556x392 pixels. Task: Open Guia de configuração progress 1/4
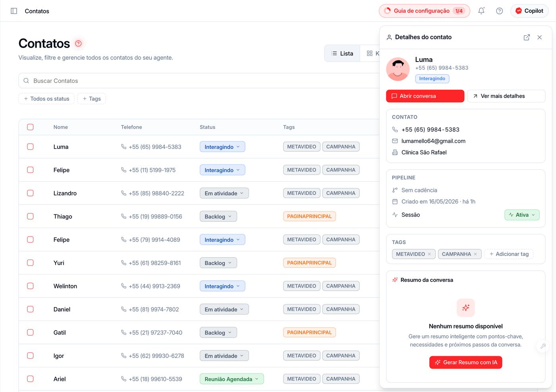point(425,11)
